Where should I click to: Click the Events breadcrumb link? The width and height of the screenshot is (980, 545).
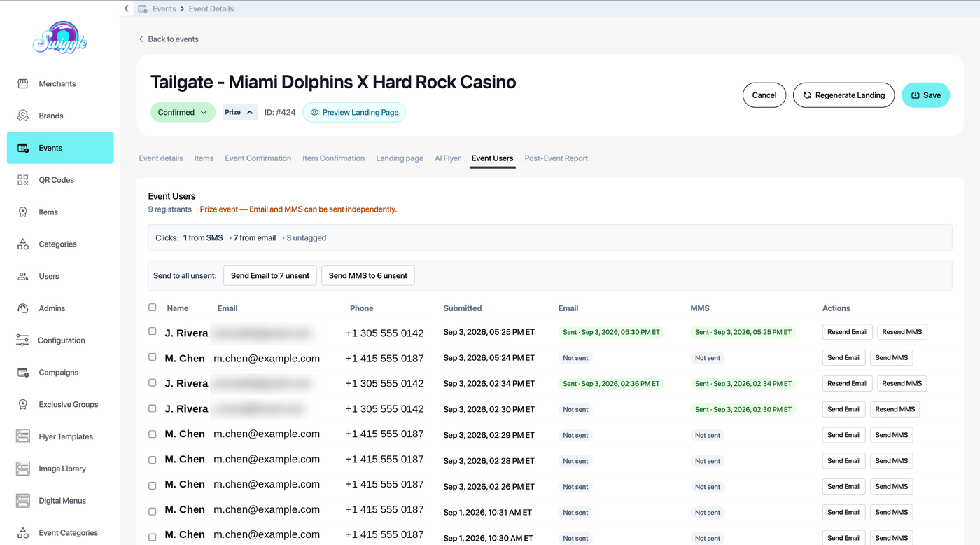164,8
